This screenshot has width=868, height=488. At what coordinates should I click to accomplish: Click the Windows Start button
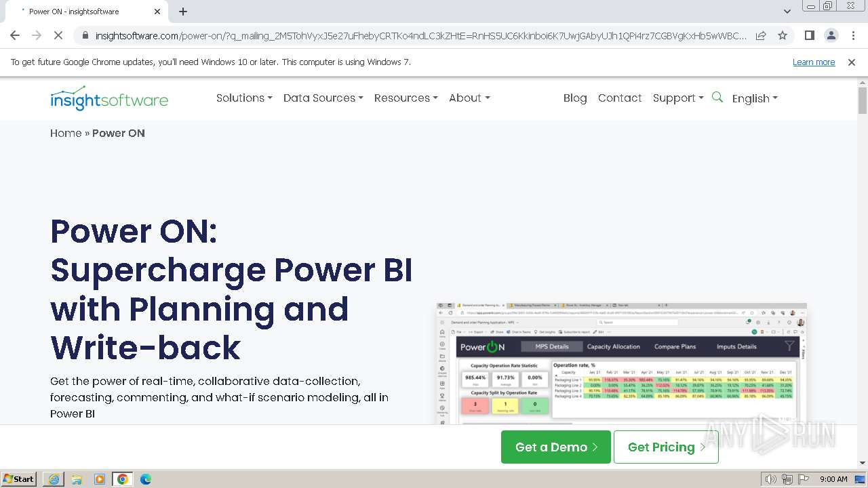point(19,479)
